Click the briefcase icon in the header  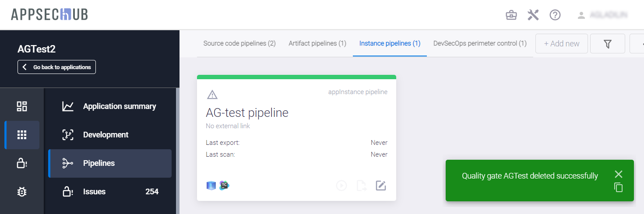pos(511,15)
